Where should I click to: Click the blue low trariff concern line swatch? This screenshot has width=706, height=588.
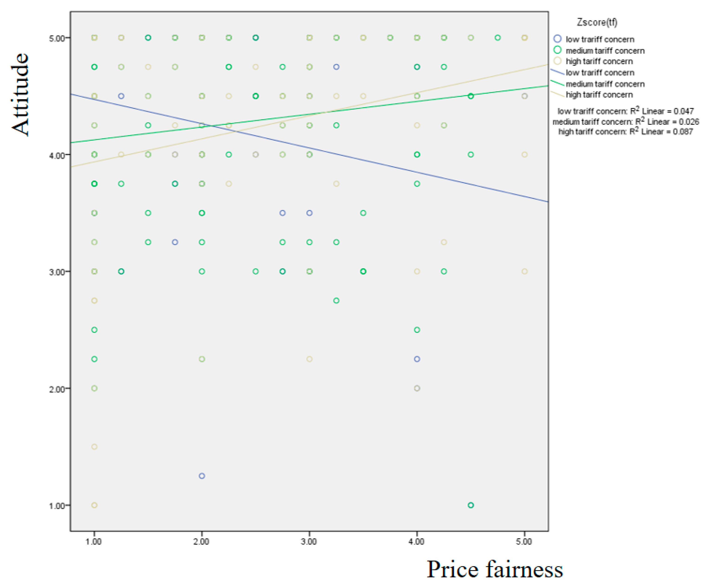pos(557,72)
